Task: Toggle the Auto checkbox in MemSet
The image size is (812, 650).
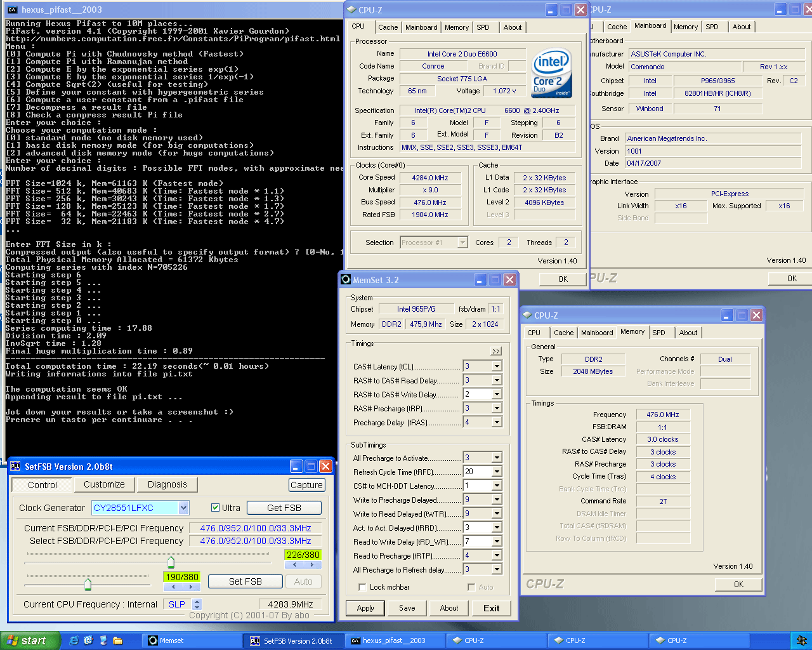Action: coord(471,587)
